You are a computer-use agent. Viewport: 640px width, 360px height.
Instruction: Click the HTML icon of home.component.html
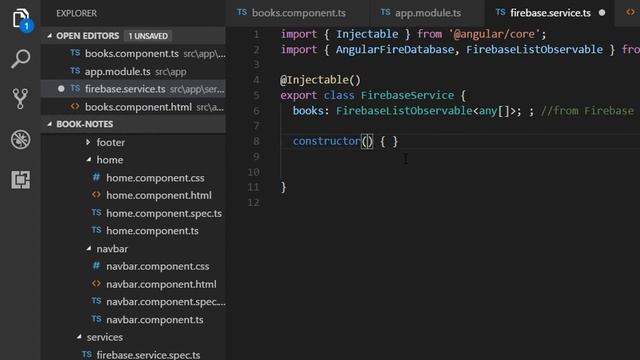pyautogui.click(x=96, y=195)
